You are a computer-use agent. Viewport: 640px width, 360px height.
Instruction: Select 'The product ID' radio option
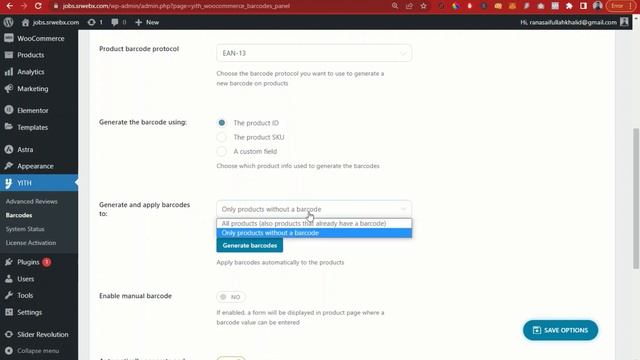coord(222,122)
